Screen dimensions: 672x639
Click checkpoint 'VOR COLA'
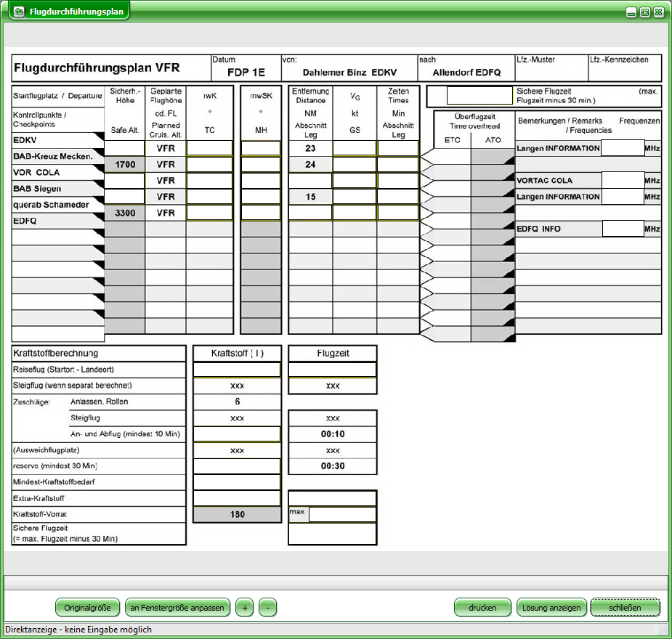[x=36, y=173]
